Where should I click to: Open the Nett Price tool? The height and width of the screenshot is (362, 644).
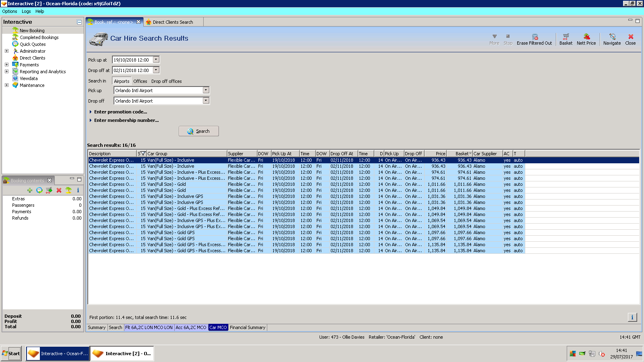(x=586, y=39)
